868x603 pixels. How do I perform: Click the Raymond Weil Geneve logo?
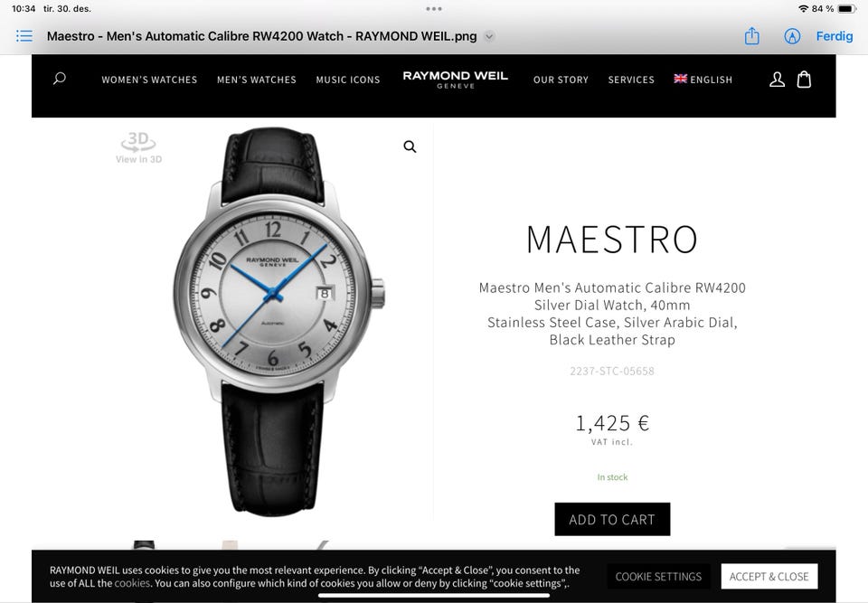[455, 80]
